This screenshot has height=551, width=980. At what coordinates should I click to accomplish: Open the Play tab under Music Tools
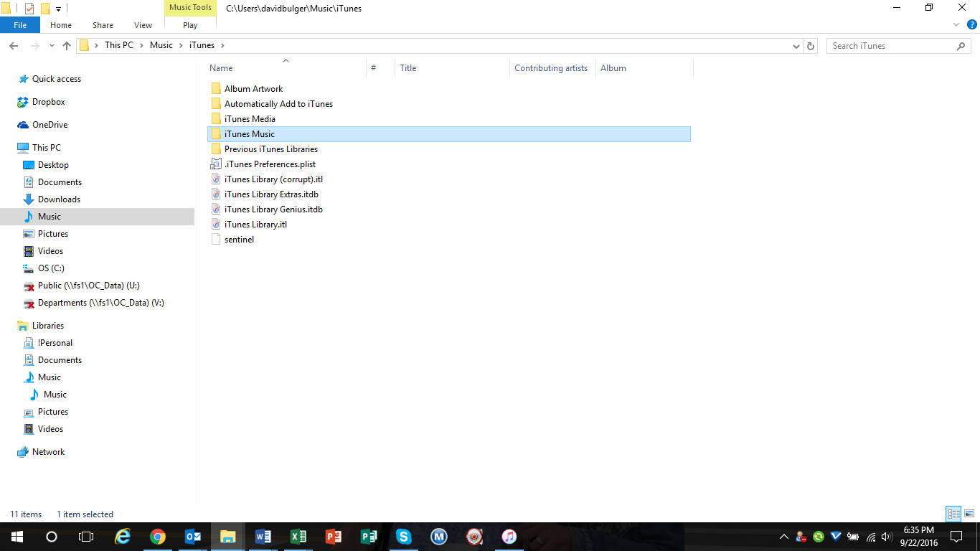(x=189, y=24)
